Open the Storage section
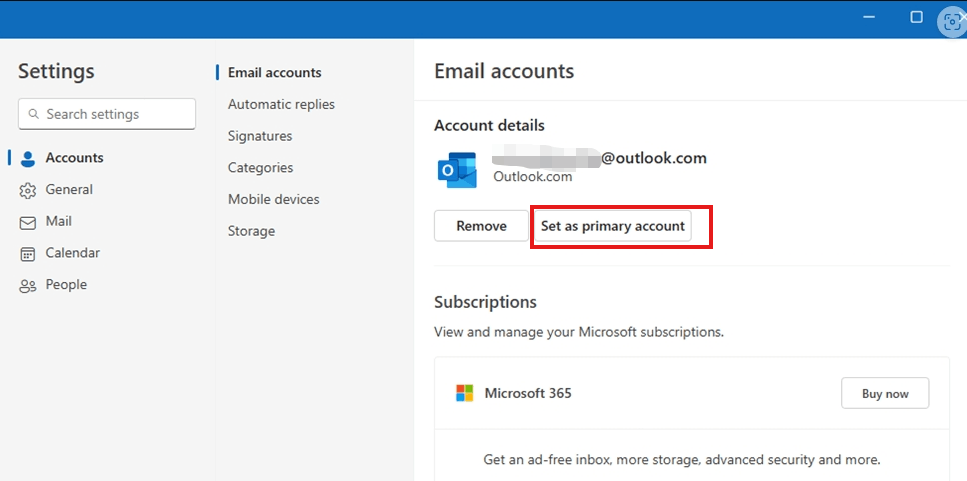 (251, 231)
